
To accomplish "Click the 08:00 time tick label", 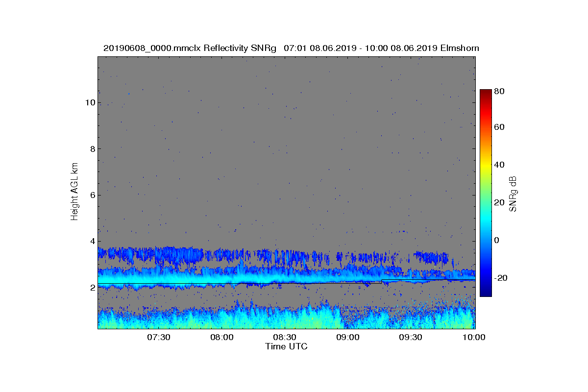I will point(222,337).
